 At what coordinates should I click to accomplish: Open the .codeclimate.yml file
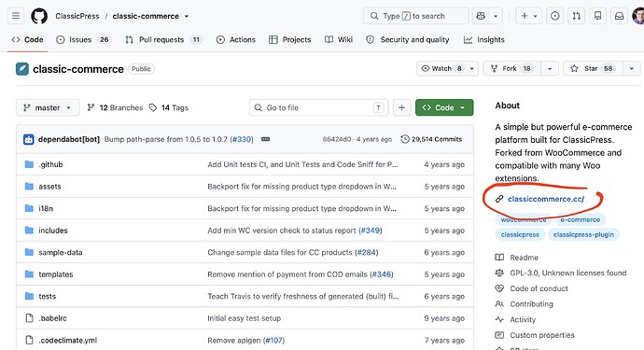coord(68,341)
